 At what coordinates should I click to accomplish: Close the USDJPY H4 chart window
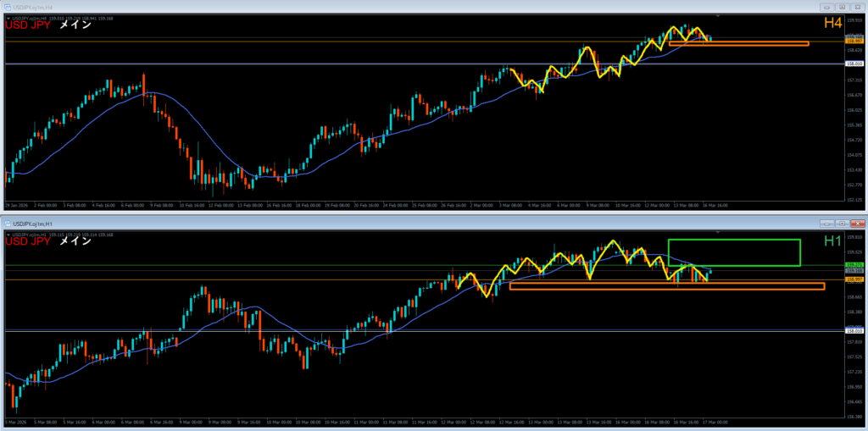point(856,8)
